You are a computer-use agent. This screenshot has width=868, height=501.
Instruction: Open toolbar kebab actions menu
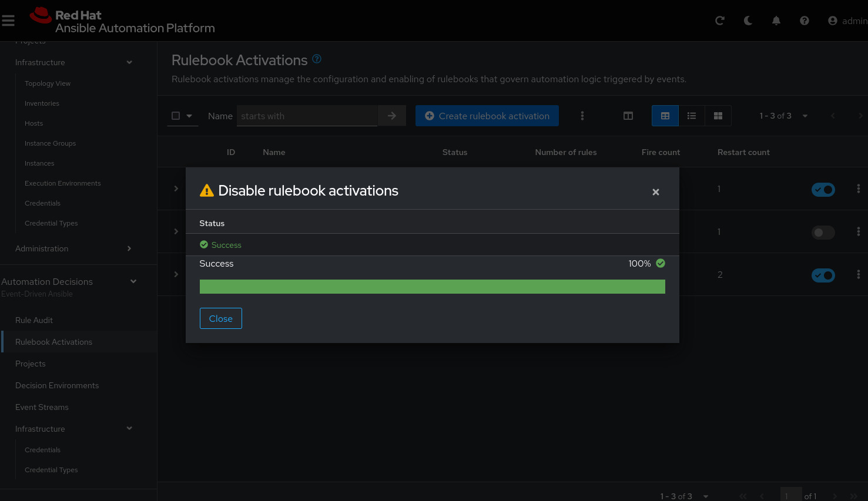[x=582, y=116]
